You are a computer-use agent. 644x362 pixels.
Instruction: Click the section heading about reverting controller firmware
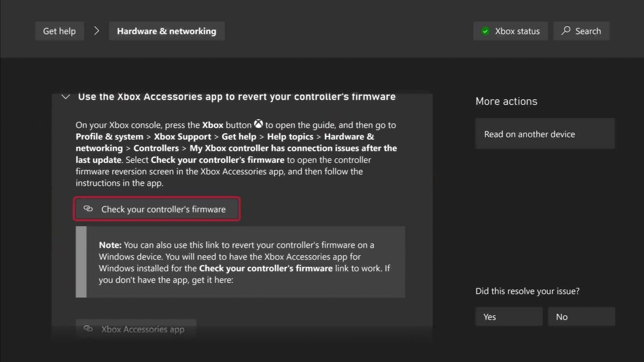[237, 97]
